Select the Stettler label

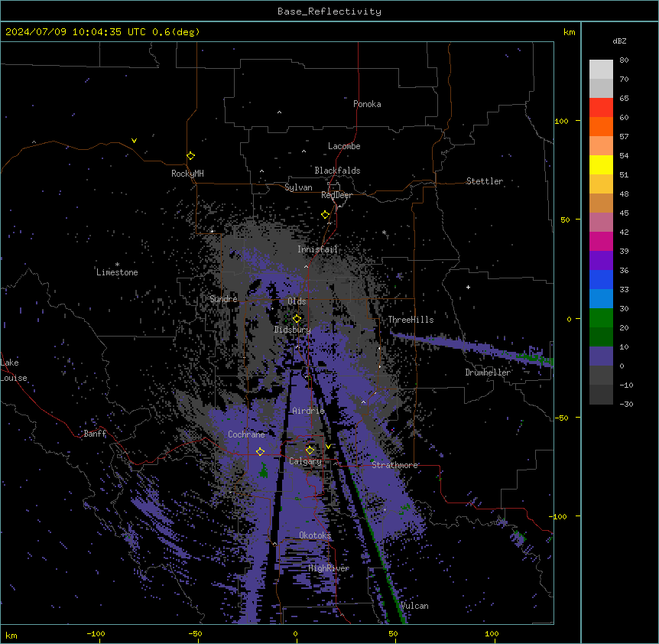484,181
